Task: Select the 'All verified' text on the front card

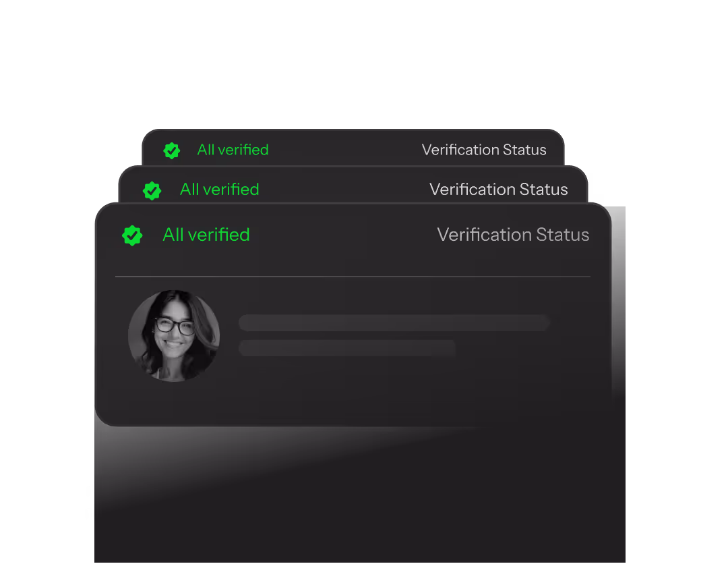Action: (206, 235)
